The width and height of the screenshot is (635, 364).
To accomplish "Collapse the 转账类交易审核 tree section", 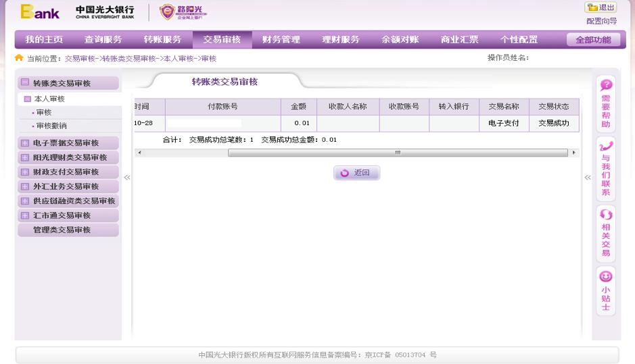I will [25, 83].
